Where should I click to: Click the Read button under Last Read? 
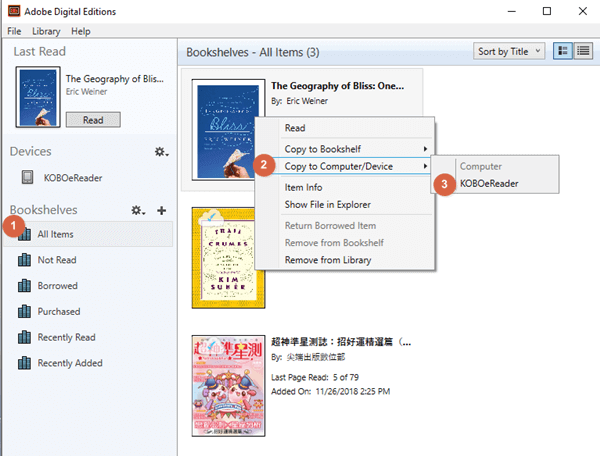[93, 120]
